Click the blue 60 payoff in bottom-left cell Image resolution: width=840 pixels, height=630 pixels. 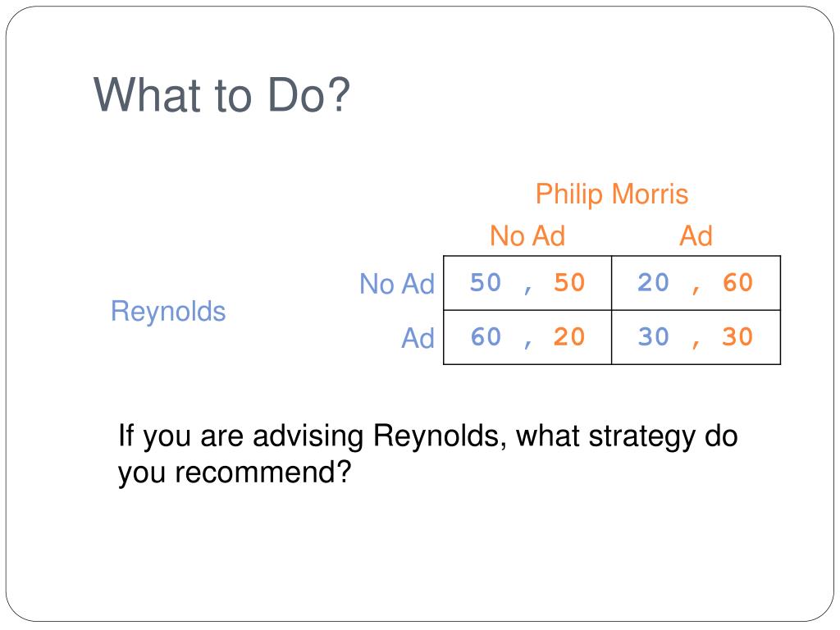(486, 337)
